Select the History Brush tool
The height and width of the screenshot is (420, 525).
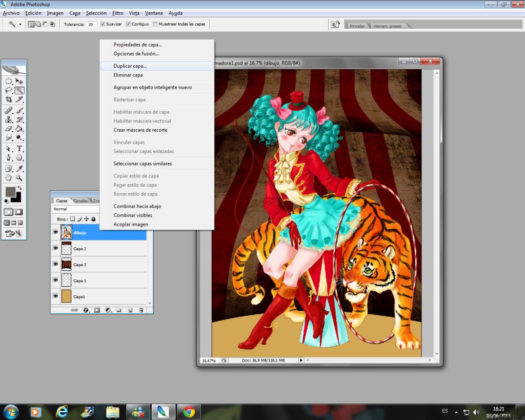pyautogui.click(x=19, y=119)
